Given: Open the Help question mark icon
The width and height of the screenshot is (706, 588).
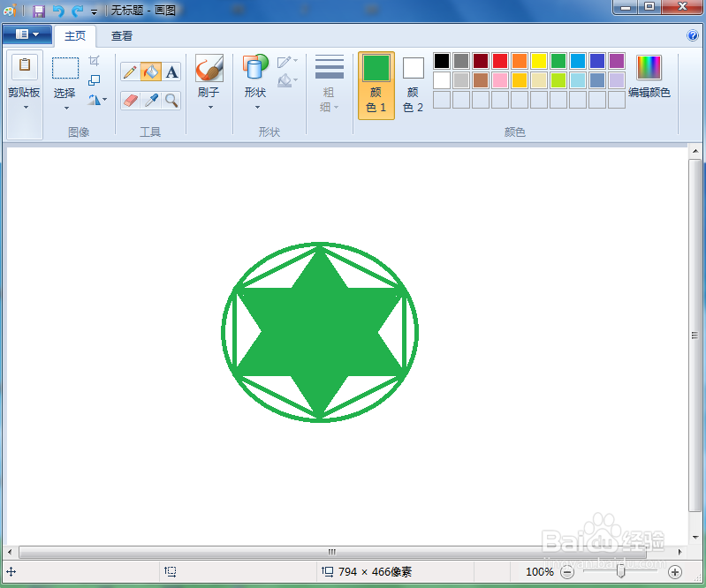Looking at the screenshot, I should (x=693, y=35).
